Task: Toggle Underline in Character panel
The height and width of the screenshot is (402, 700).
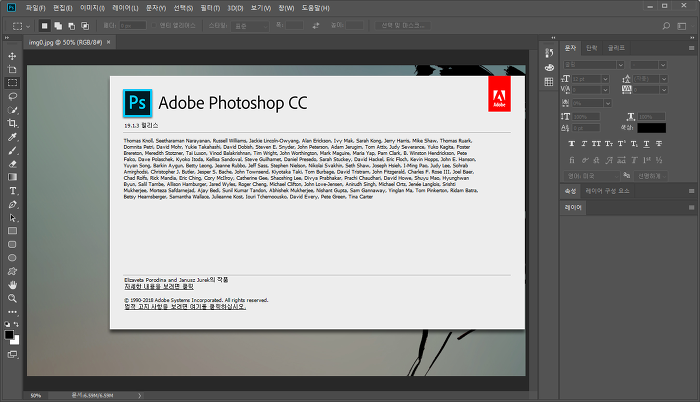Action: 646,144
